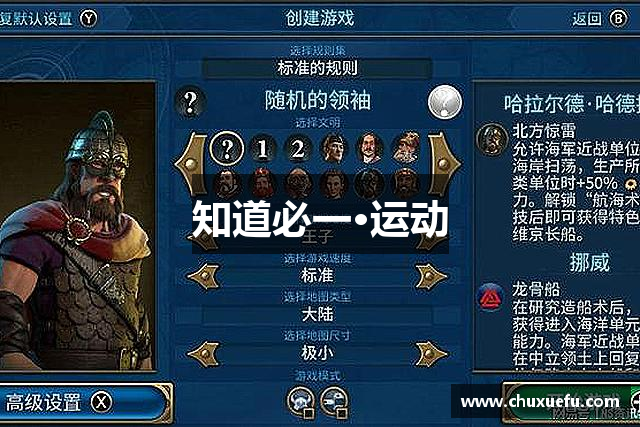This screenshot has height=427, width=640.
Task: Open the 大陆 map type selector
Action: 317,314
